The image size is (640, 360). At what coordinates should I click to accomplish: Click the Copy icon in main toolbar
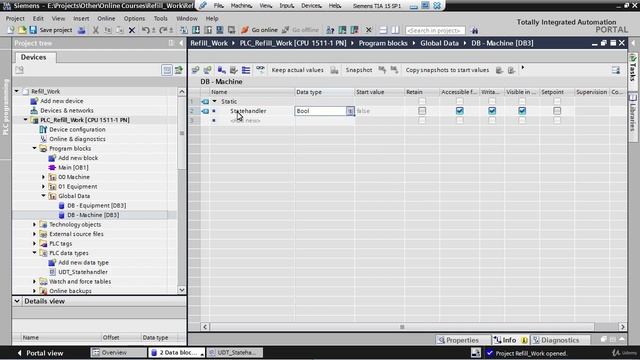pos(107,30)
